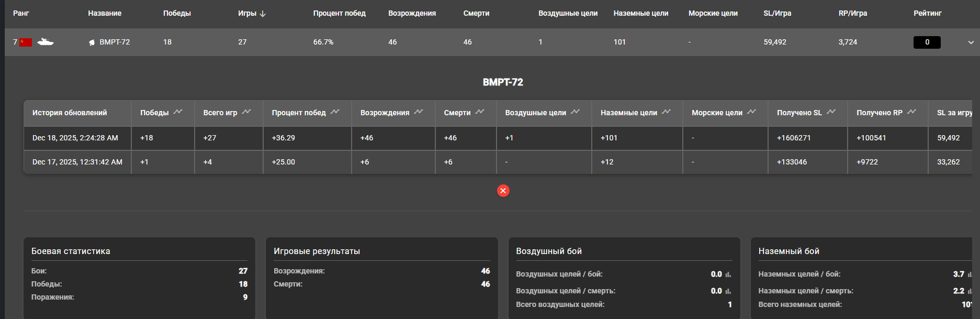This screenshot has width=980, height=319.
Task: Sort the table by Игры column
Action: (247, 13)
